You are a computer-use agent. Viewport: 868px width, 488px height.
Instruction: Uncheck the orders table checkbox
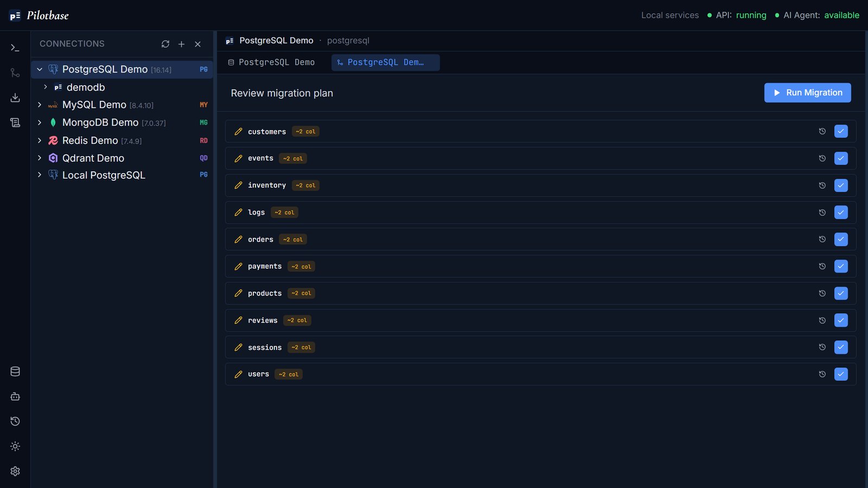(841, 239)
